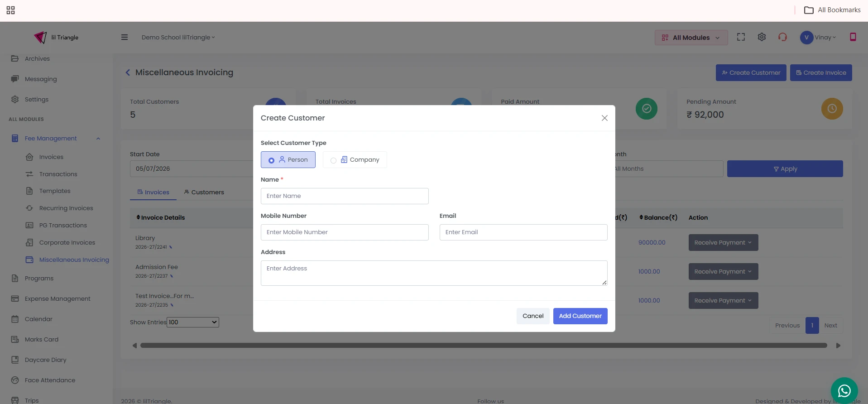Toggle the hamburger sidebar menu
The height and width of the screenshot is (404, 868).
125,37
